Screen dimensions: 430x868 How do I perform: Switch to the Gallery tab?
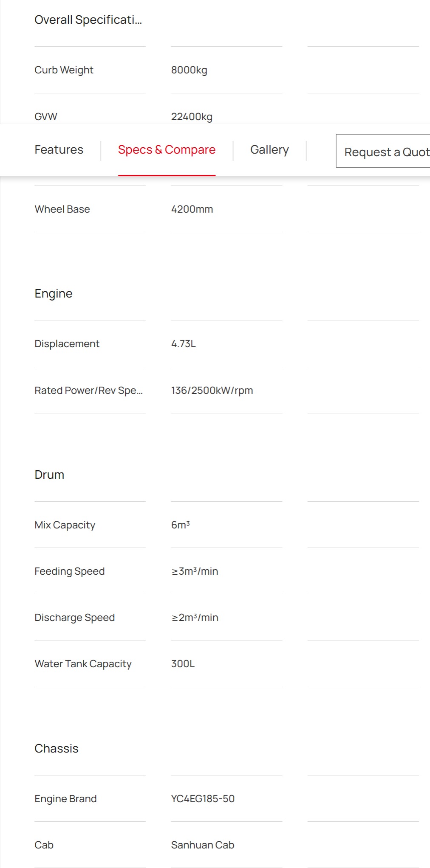click(x=269, y=150)
